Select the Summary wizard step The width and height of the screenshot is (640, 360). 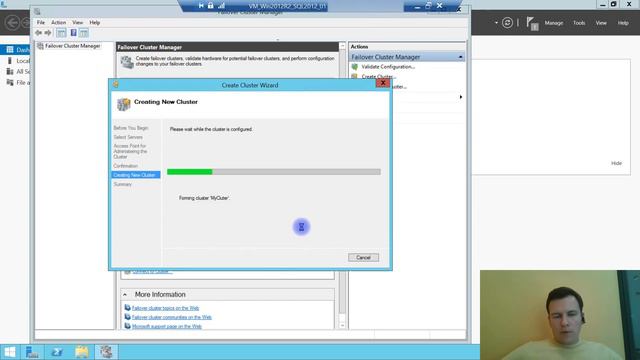[x=122, y=184]
